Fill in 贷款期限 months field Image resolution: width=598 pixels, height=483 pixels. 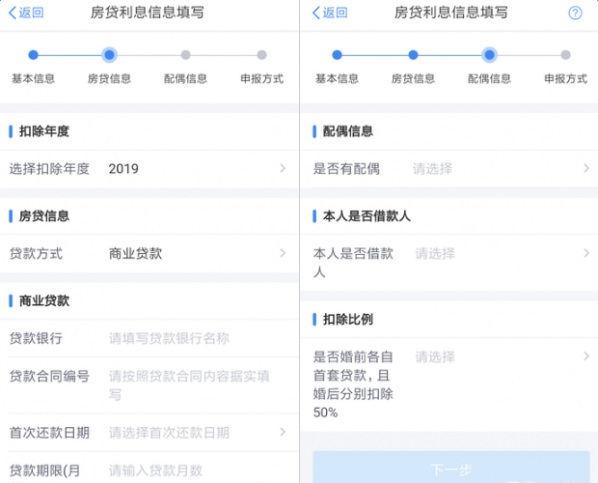click(x=156, y=471)
